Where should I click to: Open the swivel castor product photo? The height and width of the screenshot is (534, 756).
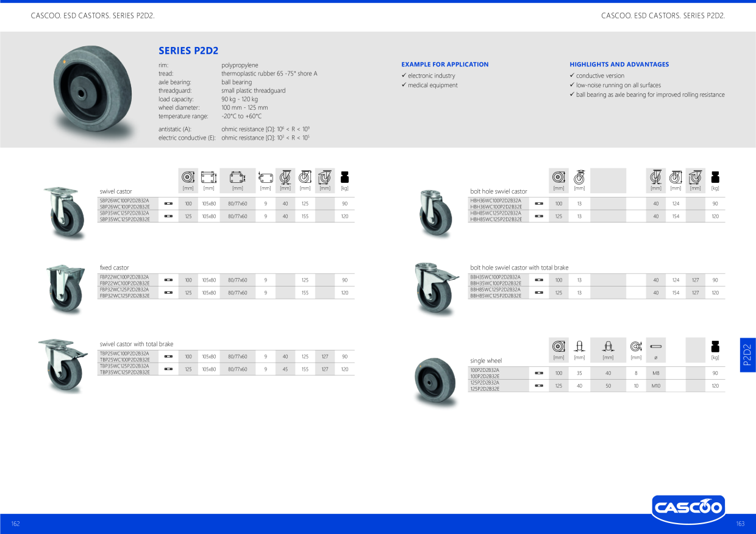(65, 213)
